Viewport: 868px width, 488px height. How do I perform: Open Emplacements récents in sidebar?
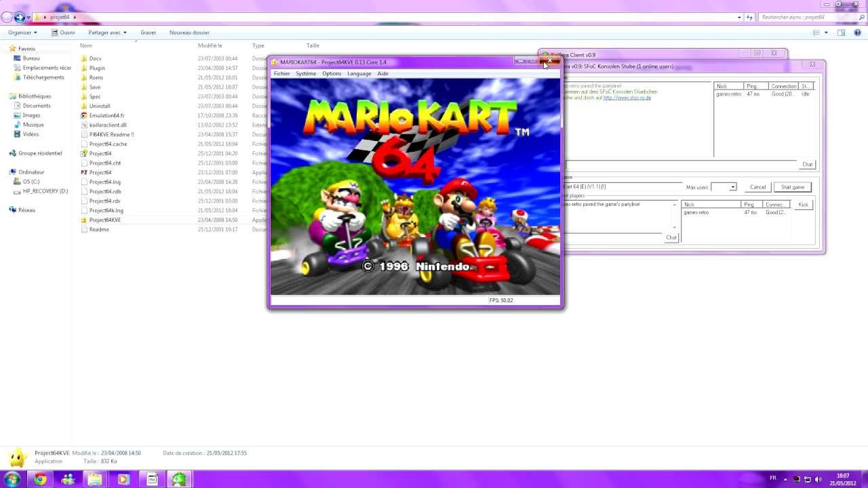(x=47, y=68)
